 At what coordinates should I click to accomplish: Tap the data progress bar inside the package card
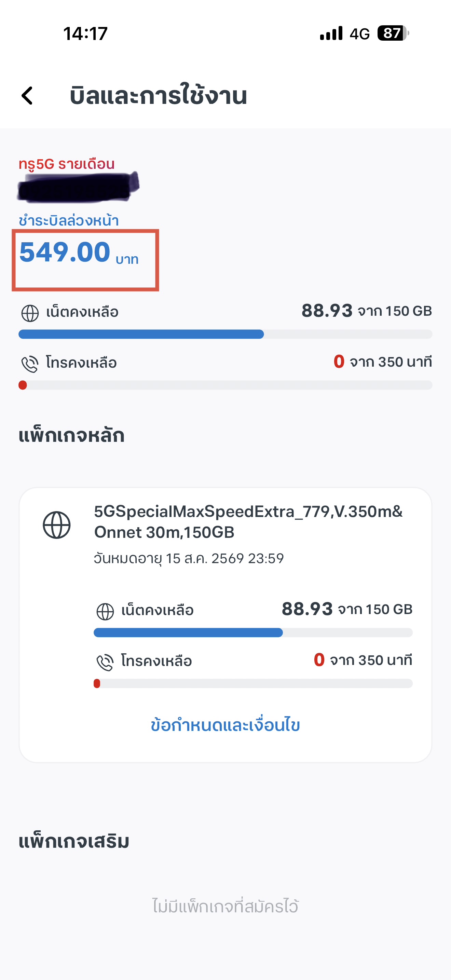(x=253, y=633)
